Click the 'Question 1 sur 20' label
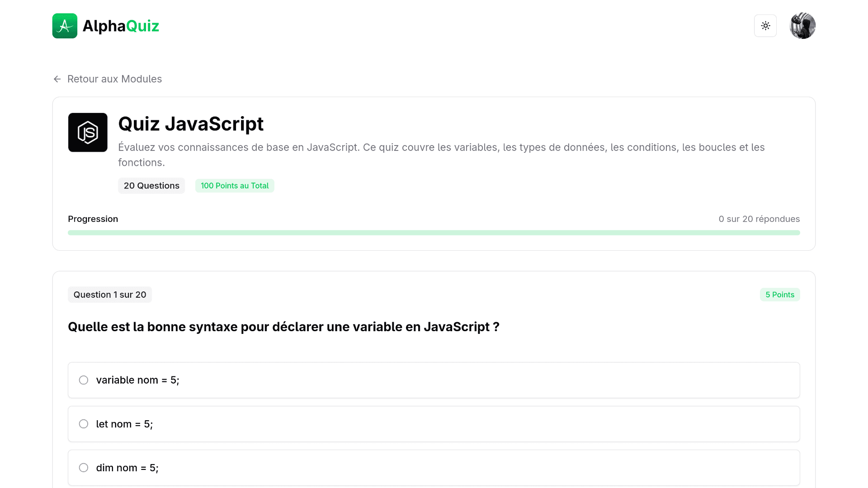 (x=110, y=295)
